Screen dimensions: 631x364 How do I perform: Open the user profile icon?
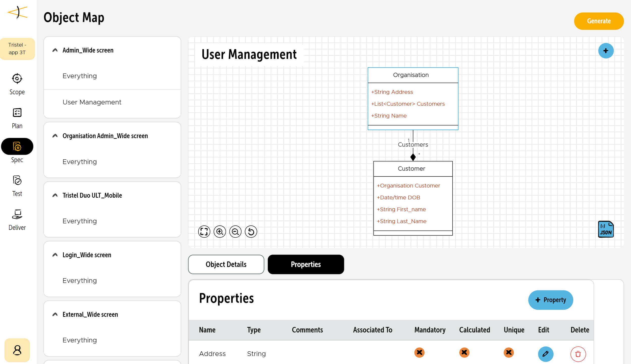pos(17,350)
